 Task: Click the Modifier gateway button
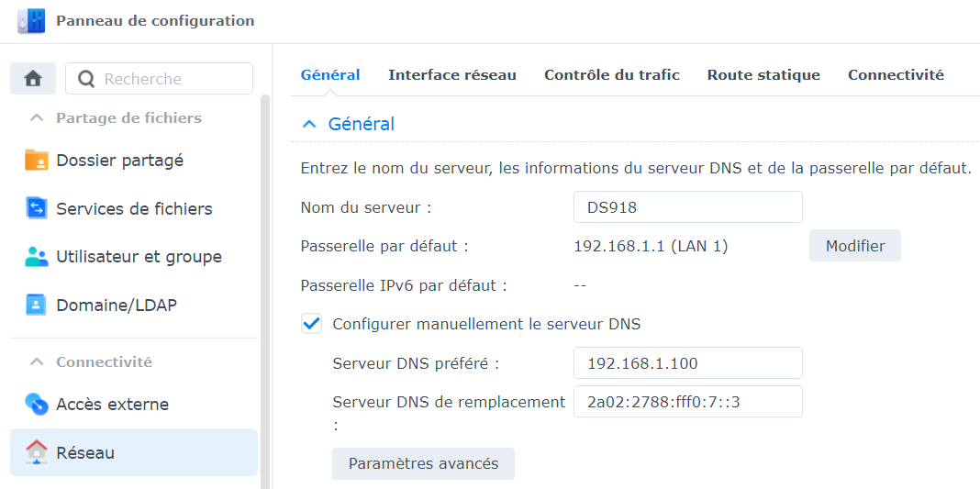tap(855, 246)
